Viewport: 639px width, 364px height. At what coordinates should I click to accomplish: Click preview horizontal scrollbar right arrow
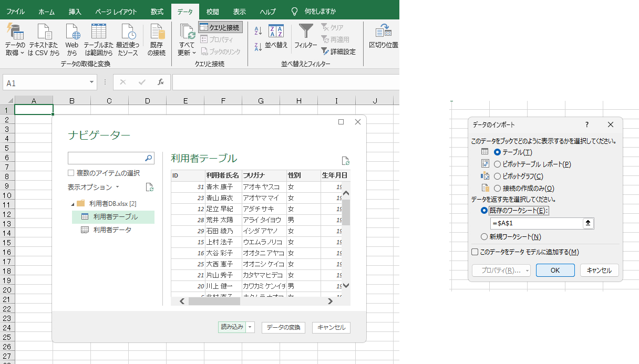[x=330, y=301]
